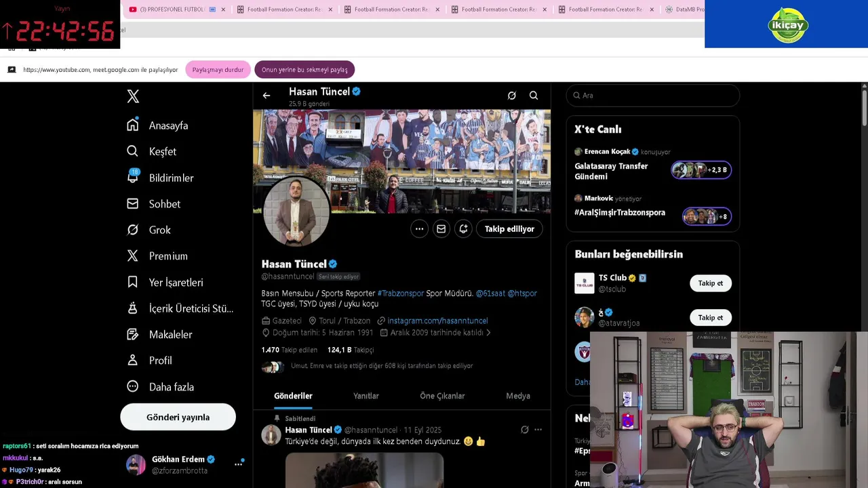Screen dimensions: 868x488
Task: Click Gönderi yayınla post button
Action: click(x=178, y=417)
